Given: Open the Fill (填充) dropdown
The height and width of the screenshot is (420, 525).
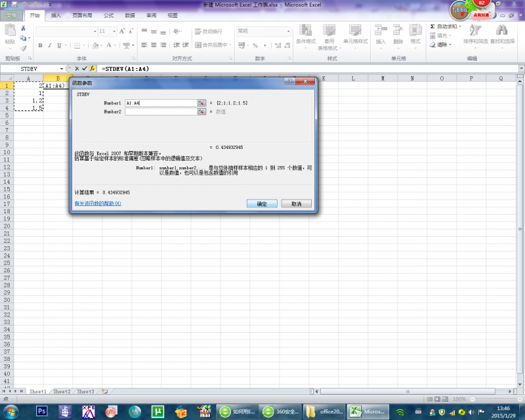Looking at the screenshot, I should click(x=440, y=35).
